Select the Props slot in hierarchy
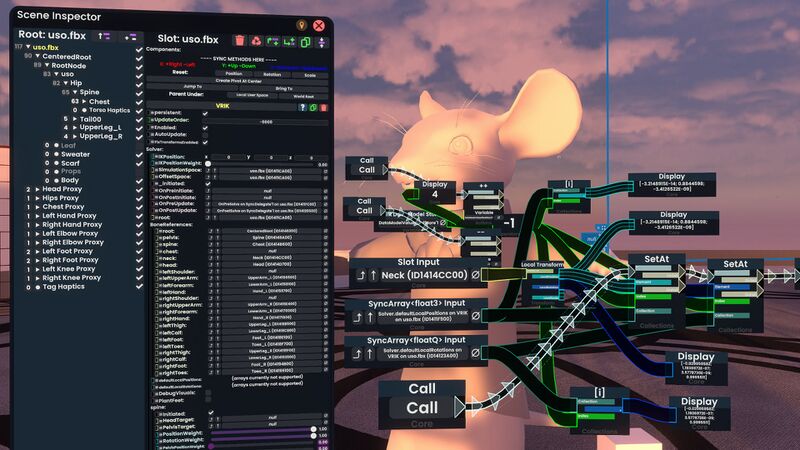 pos(71,172)
